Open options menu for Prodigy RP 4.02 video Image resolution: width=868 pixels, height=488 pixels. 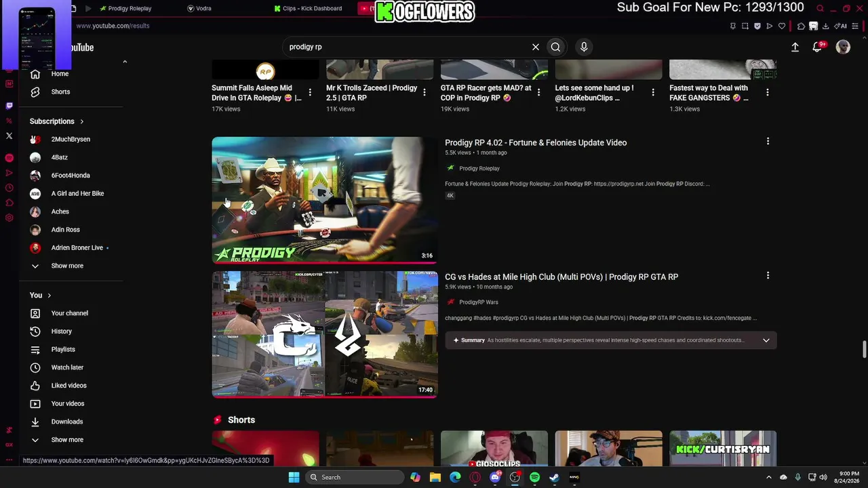pyautogui.click(x=768, y=141)
